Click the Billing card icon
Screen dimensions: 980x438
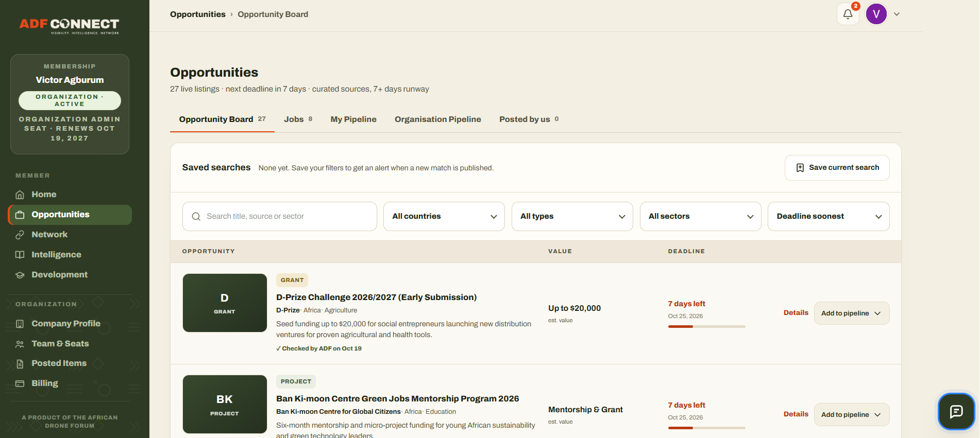point(20,383)
